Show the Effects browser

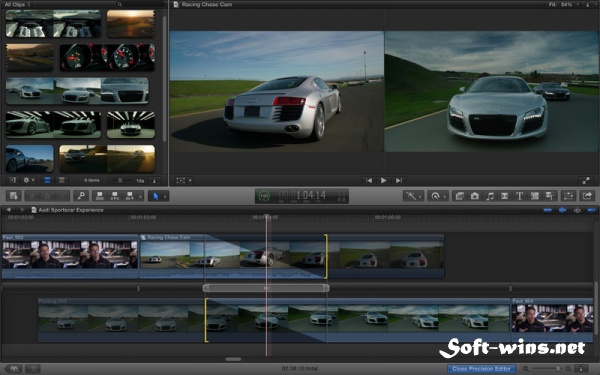point(460,196)
